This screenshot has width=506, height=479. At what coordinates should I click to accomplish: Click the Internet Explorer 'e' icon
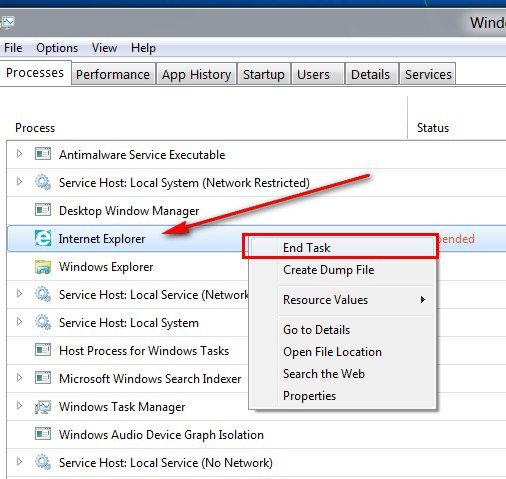click(43, 238)
